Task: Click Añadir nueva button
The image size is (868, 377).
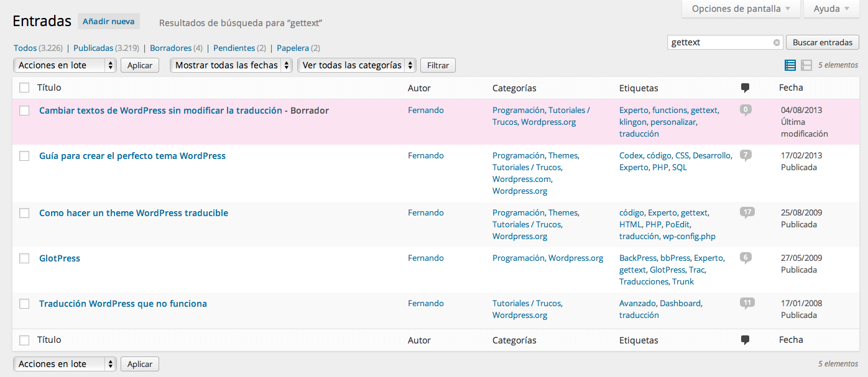Action: tap(109, 21)
